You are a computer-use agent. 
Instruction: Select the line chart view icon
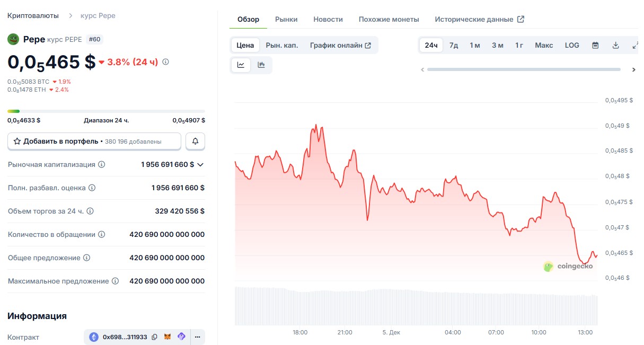[x=241, y=65]
